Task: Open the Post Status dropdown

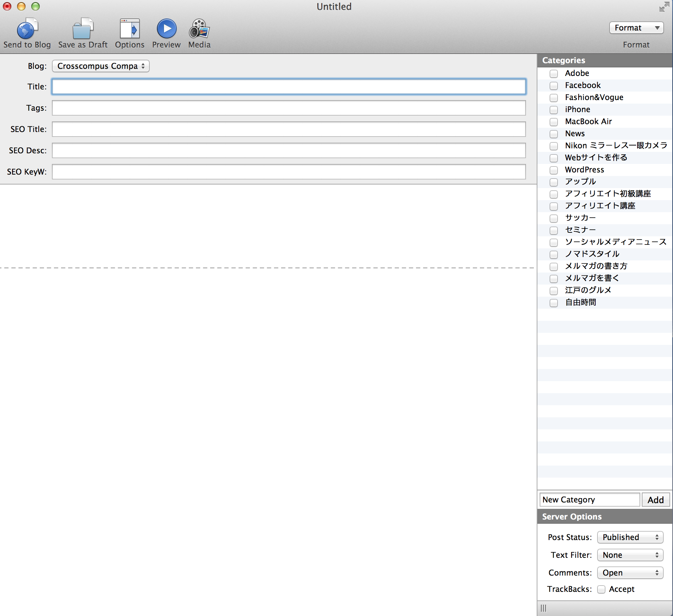Action: pos(630,537)
